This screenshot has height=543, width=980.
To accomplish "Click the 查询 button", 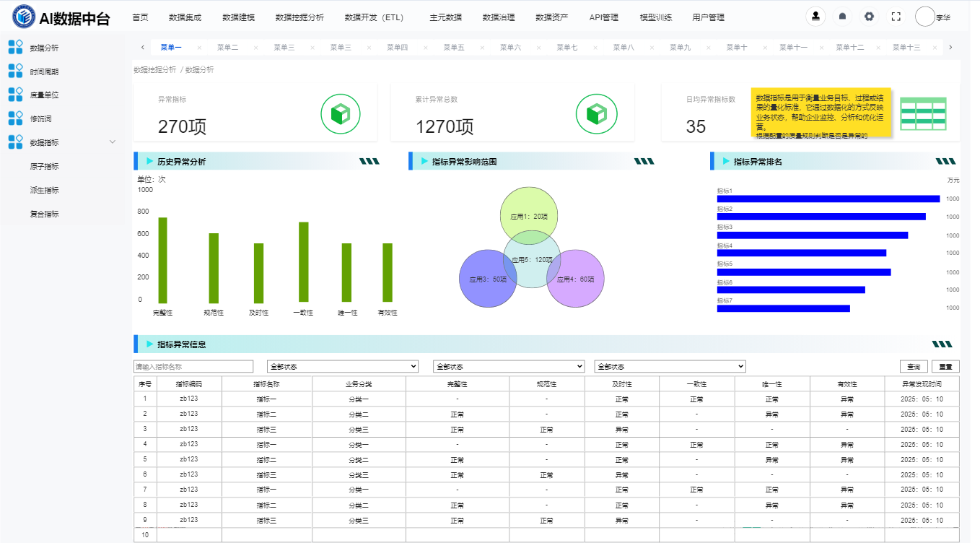I will point(914,367).
